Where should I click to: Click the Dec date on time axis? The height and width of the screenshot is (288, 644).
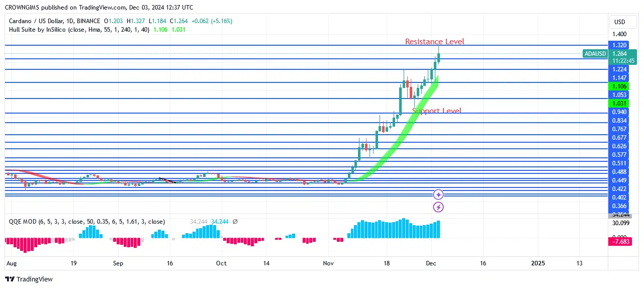click(x=431, y=263)
